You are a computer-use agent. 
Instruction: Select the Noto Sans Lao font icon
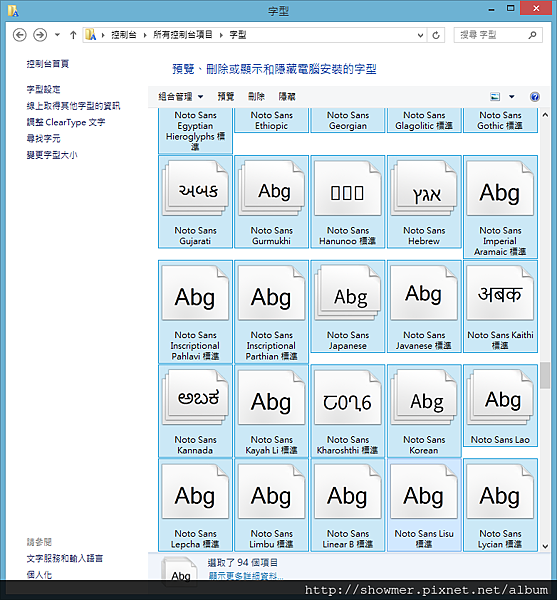pyautogui.click(x=500, y=398)
